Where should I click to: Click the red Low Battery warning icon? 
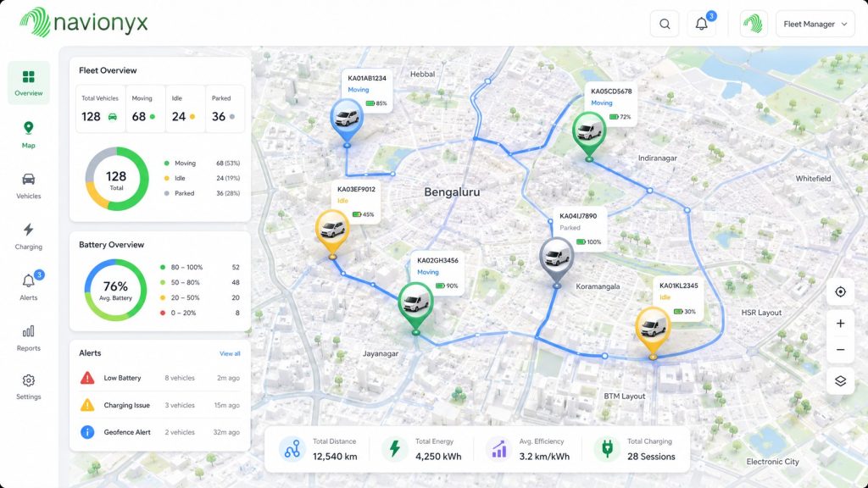(87, 378)
